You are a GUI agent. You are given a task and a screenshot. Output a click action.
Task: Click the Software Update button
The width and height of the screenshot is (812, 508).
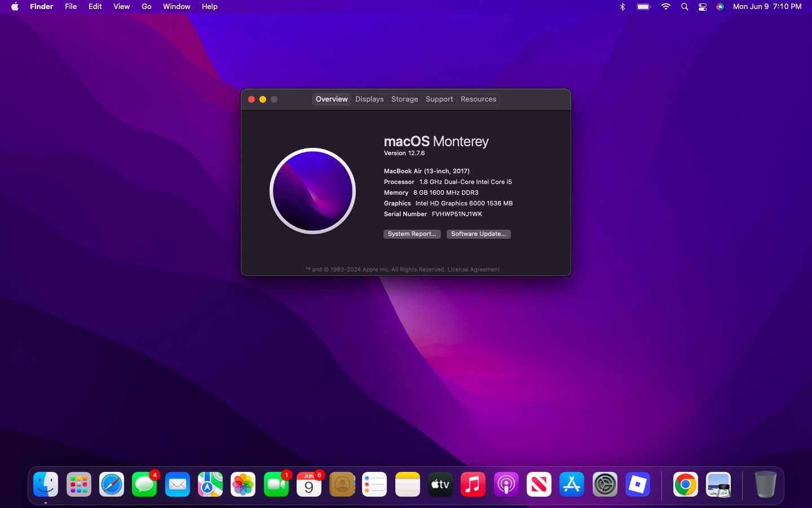(479, 234)
